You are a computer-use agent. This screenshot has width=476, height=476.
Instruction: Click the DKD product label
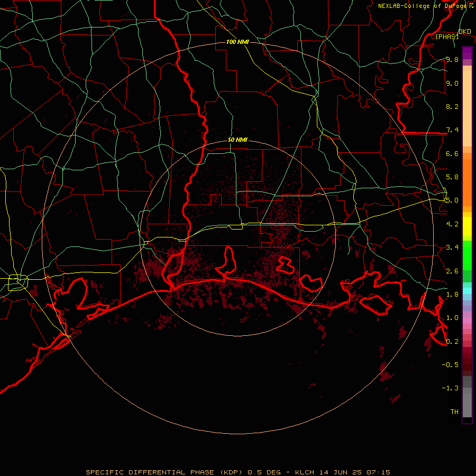point(465,32)
